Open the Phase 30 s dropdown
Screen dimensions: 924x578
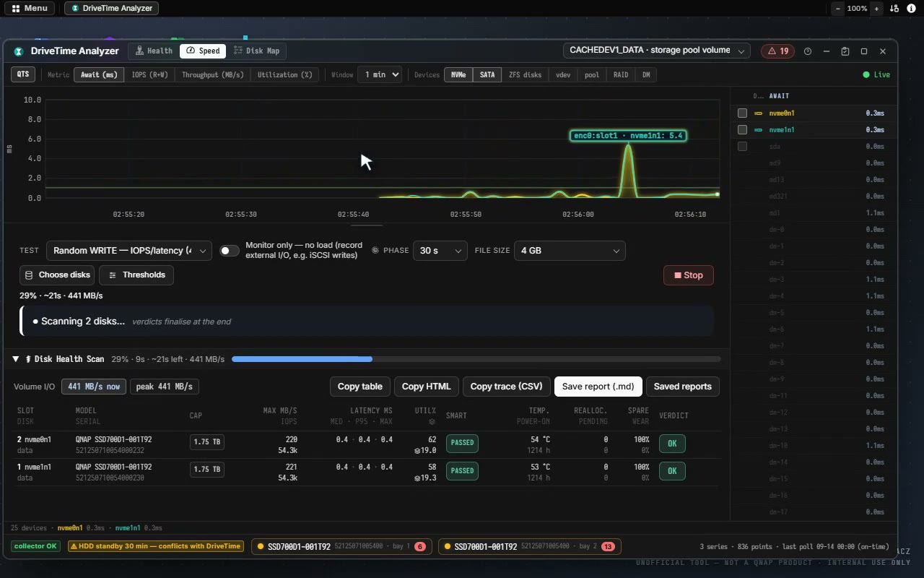click(x=440, y=251)
